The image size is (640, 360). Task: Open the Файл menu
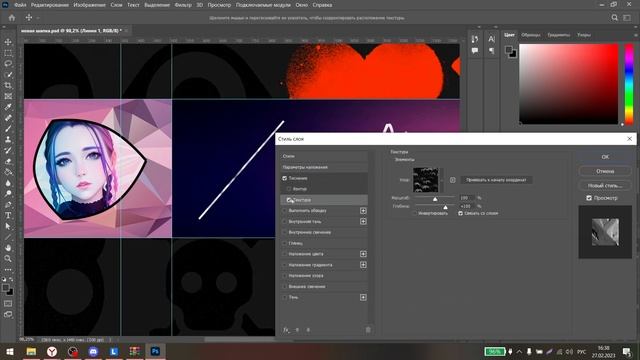[20, 5]
